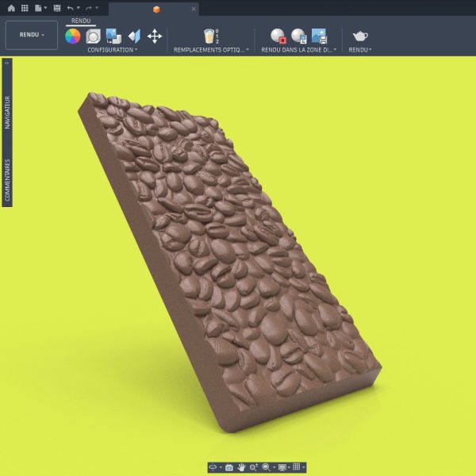The height and width of the screenshot is (476, 476).
Task: Open Display Settings monitor icon
Action: tap(282, 467)
